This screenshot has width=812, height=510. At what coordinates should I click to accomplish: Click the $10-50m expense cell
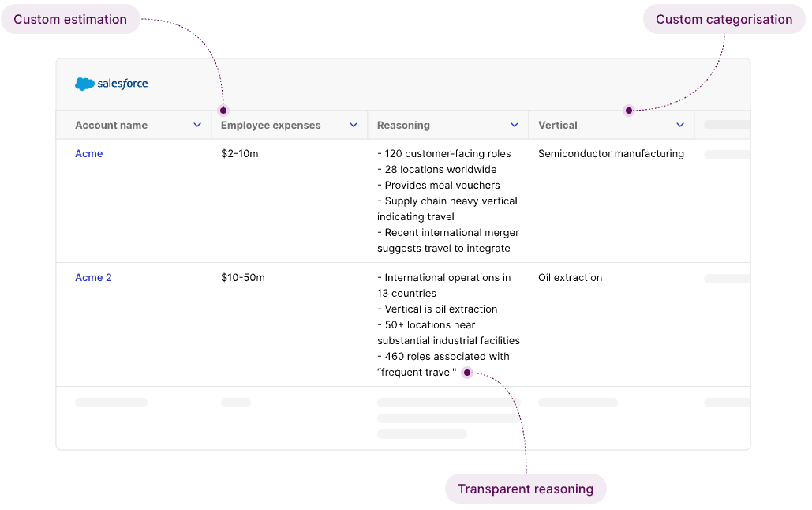243,278
